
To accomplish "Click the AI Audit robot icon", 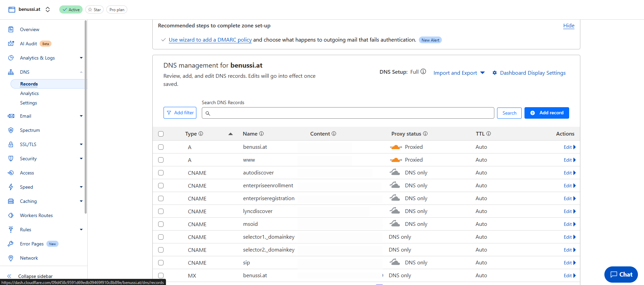I will (x=11, y=44).
